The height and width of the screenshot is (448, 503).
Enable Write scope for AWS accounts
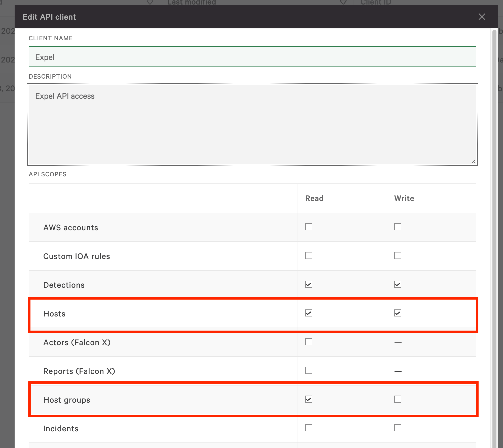tap(398, 227)
